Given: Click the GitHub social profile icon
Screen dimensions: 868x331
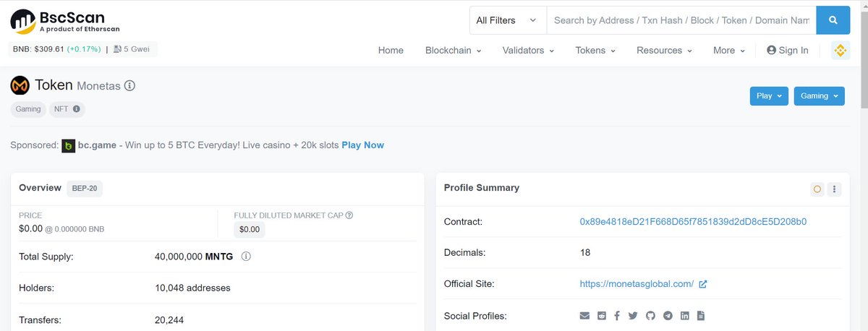Looking at the screenshot, I should point(650,316).
